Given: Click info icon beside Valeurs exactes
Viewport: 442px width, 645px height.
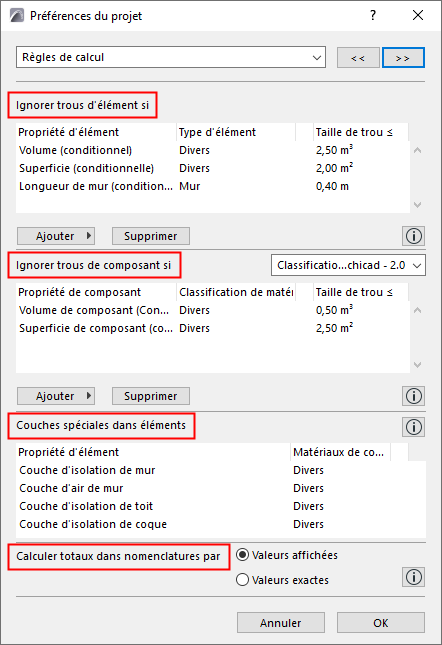Looking at the screenshot, I should [413, 577].
